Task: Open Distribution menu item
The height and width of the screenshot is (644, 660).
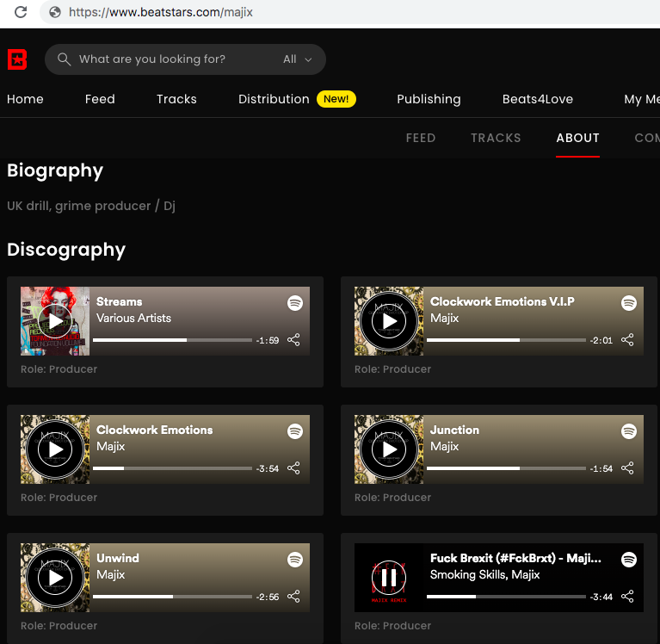Action: [274, 99]
